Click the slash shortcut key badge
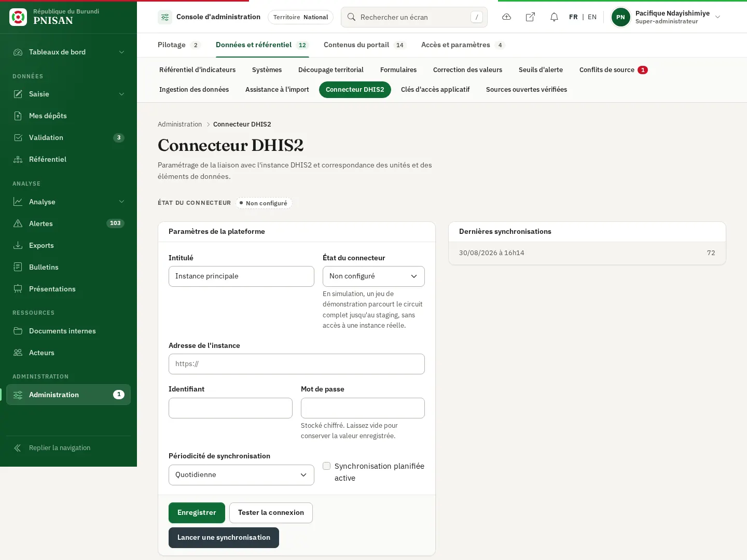The image size is (747, 560). [x=477, y=17]
